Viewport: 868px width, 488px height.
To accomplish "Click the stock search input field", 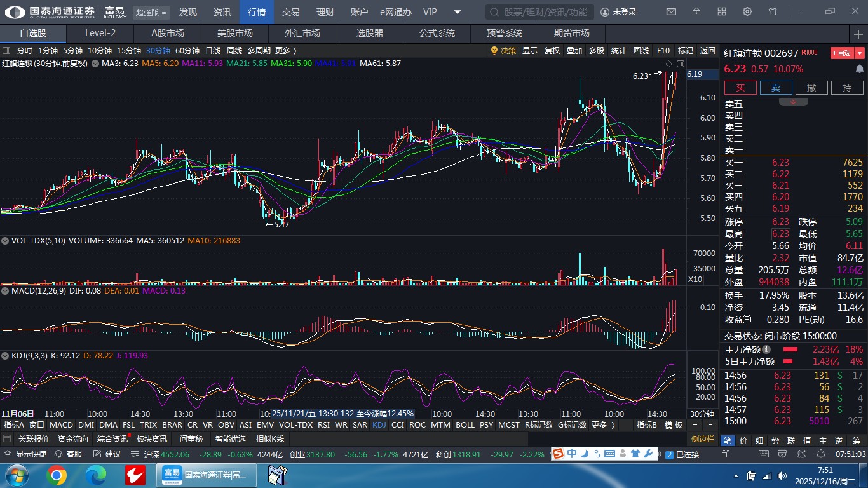I will 540,12.
